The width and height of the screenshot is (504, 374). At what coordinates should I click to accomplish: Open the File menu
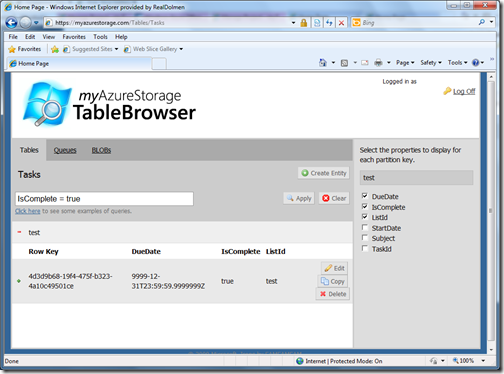pyautogui.click(x=13, y=37)
